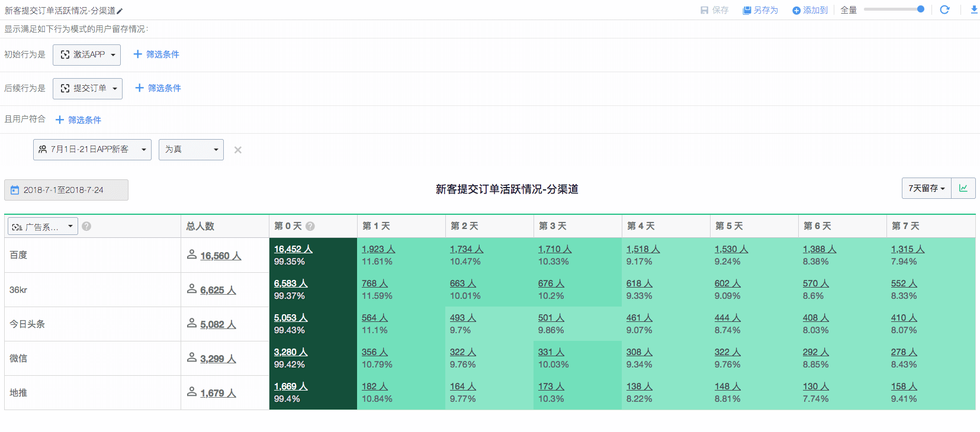Edit report title with pencil icon
This screenshot has height=432, width=980.
120,11
